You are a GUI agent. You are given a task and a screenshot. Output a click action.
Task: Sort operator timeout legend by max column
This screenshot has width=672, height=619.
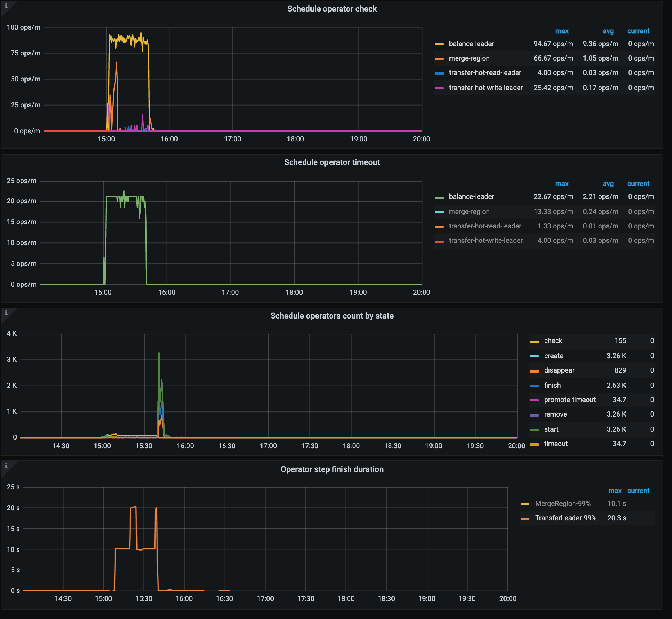click(x=561, y=184)
